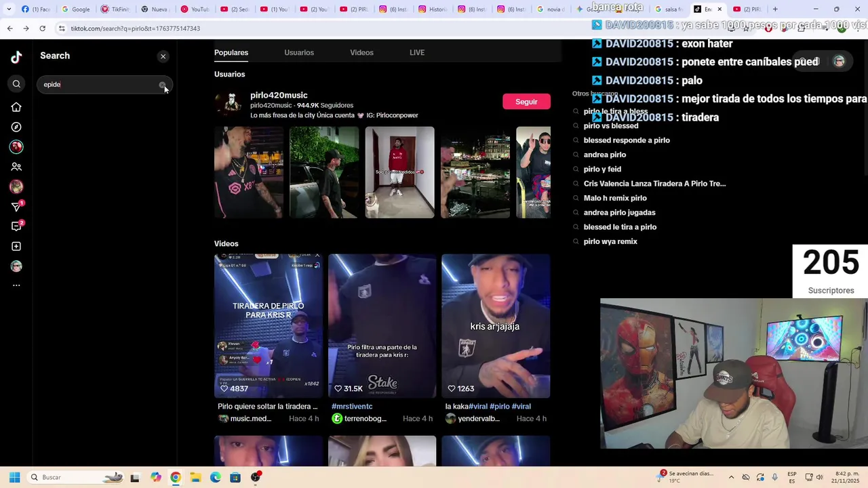The height and width of the screenshot is (488, 868).
Task: Select suggestion andrea pirlo jugadas
Action: coord(620,213)
